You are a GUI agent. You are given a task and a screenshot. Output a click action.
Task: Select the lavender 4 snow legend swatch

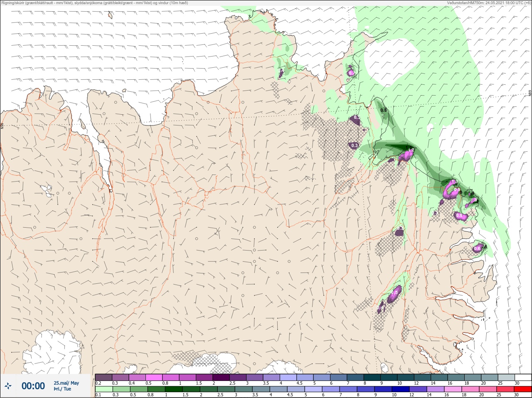coord(288,377)
